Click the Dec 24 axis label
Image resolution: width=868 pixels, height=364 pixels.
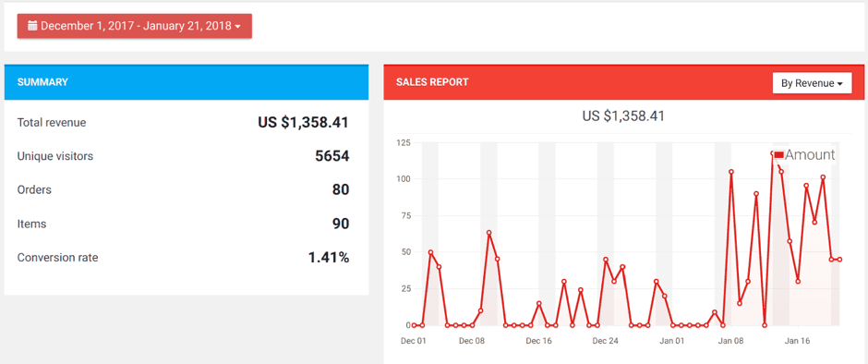(x=605, y=341)
